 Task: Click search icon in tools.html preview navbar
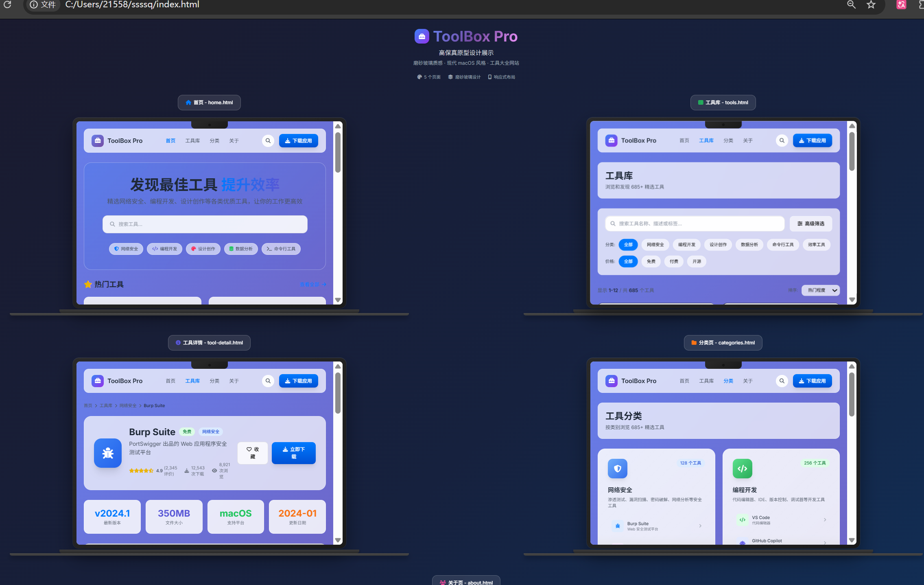[782, 140]
